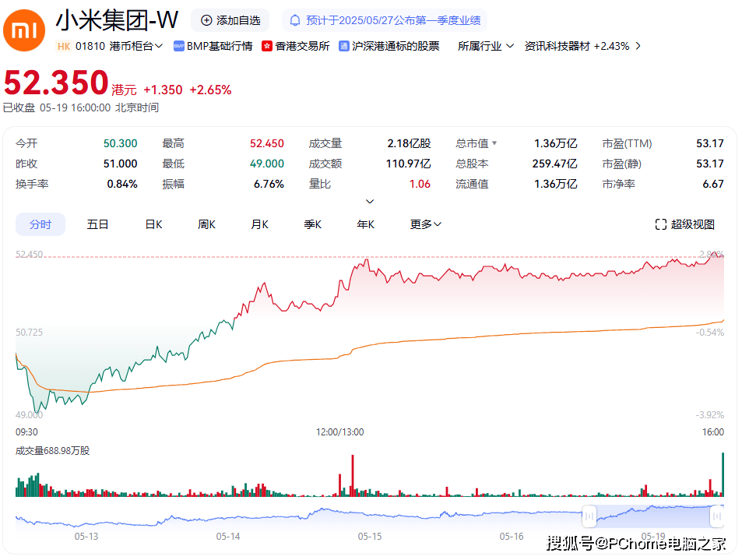Switch to the 日K tab

(154, 224)
